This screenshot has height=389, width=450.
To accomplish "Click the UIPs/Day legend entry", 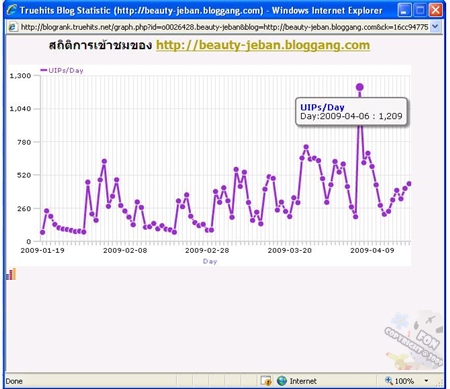I will point(62,70).
